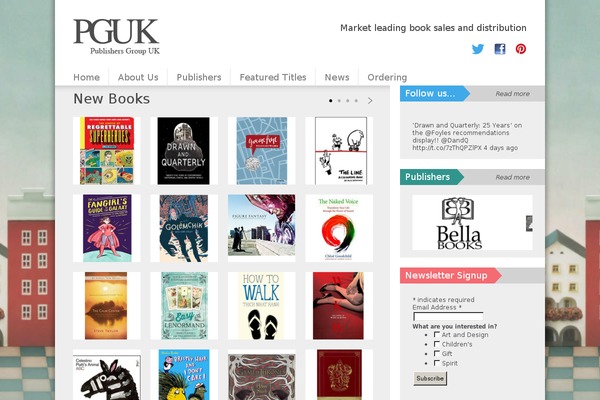
Task: Click Read more next to Follow us
Action: pos(513,94)
